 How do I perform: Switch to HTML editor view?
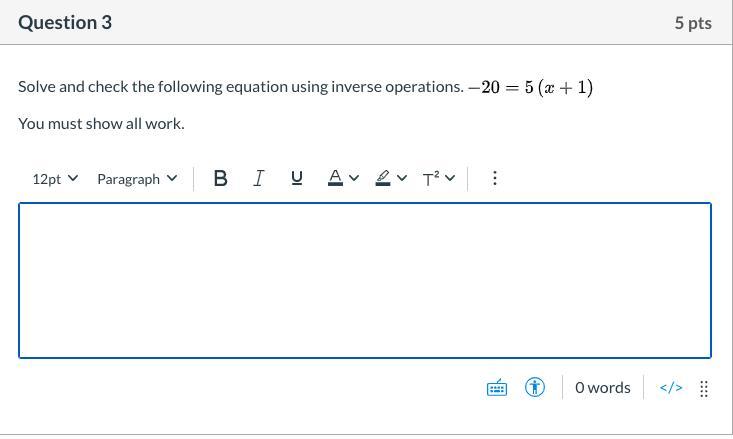tap(671, 387)
